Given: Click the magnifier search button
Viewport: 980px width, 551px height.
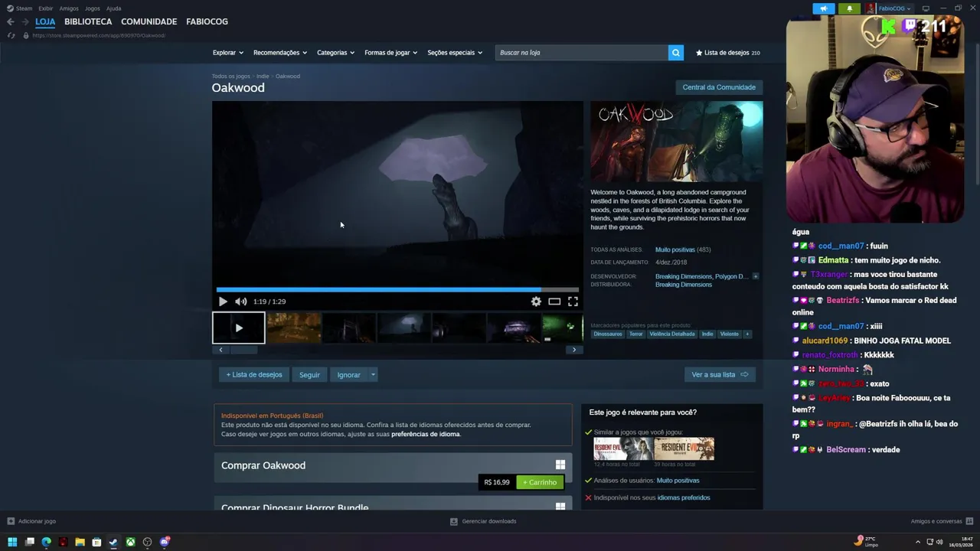Looking at the screenshot, I should (x=675, y=53).
